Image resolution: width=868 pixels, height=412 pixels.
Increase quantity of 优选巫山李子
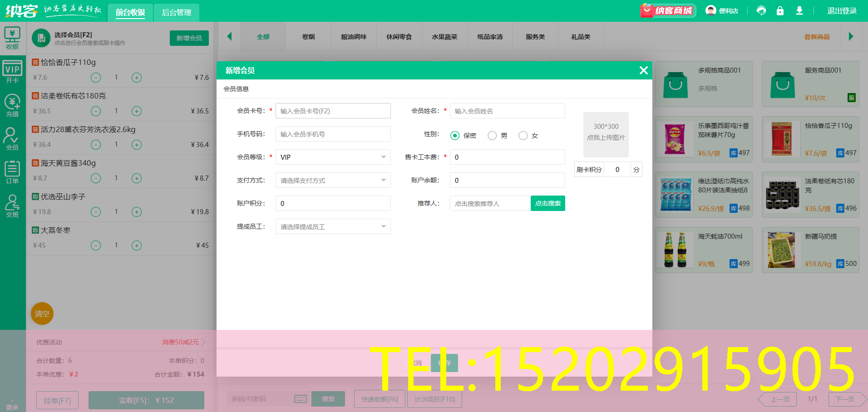coord(137,212)
